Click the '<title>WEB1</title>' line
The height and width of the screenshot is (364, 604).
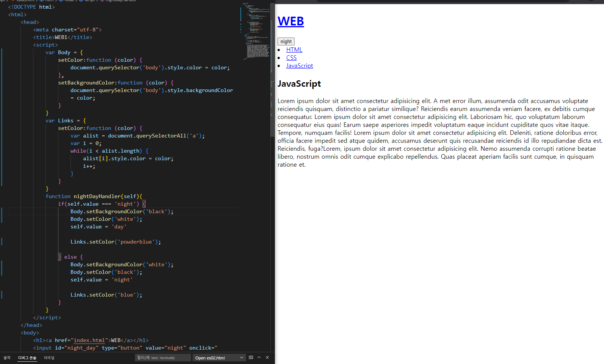pos(63,37)
